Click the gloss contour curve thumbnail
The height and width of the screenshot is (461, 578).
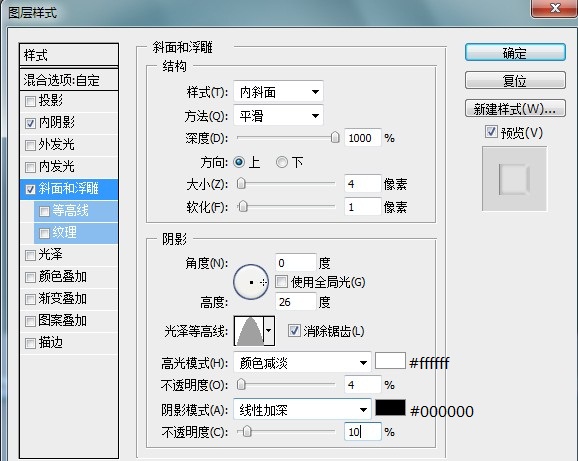coord(250,331)
